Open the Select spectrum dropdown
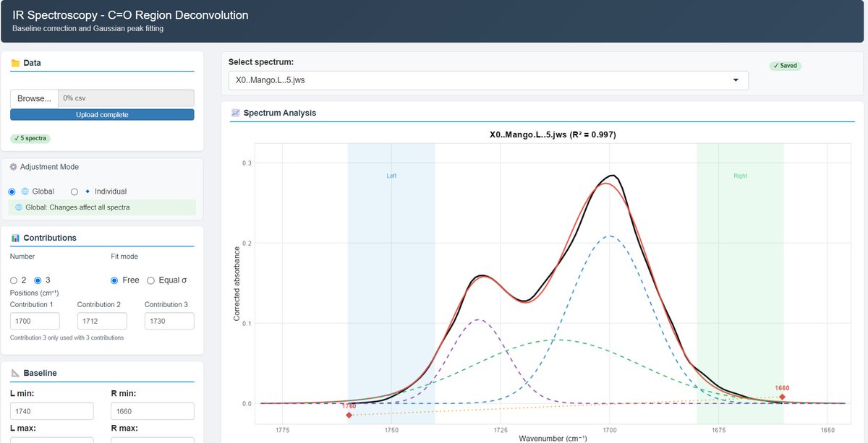The image size is (868, 443). point(488,80)
